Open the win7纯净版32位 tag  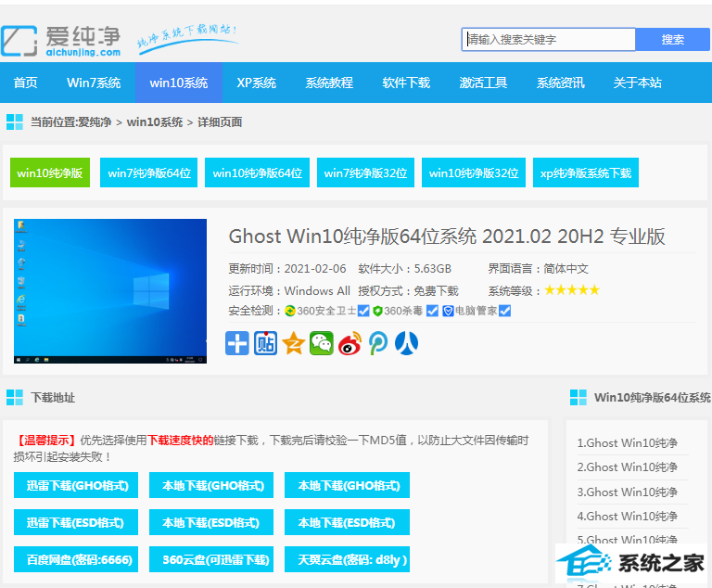pos(365,173)
